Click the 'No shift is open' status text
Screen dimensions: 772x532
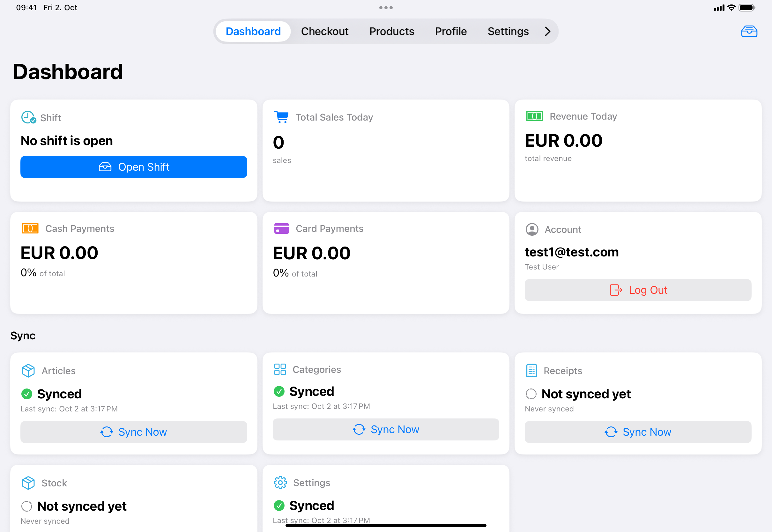[67, 141]
